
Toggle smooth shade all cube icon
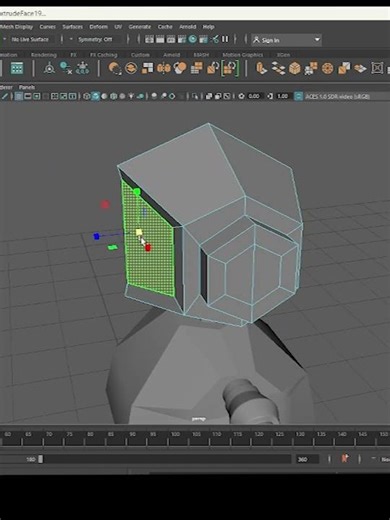(95, 96)
